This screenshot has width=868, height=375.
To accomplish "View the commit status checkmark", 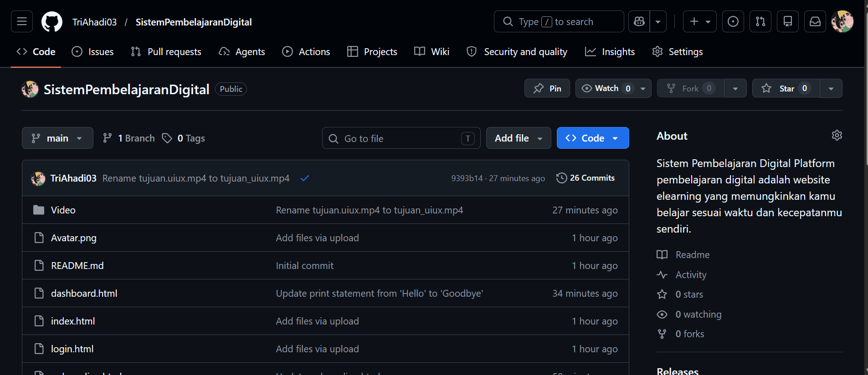I will click(x=305, y=178).
